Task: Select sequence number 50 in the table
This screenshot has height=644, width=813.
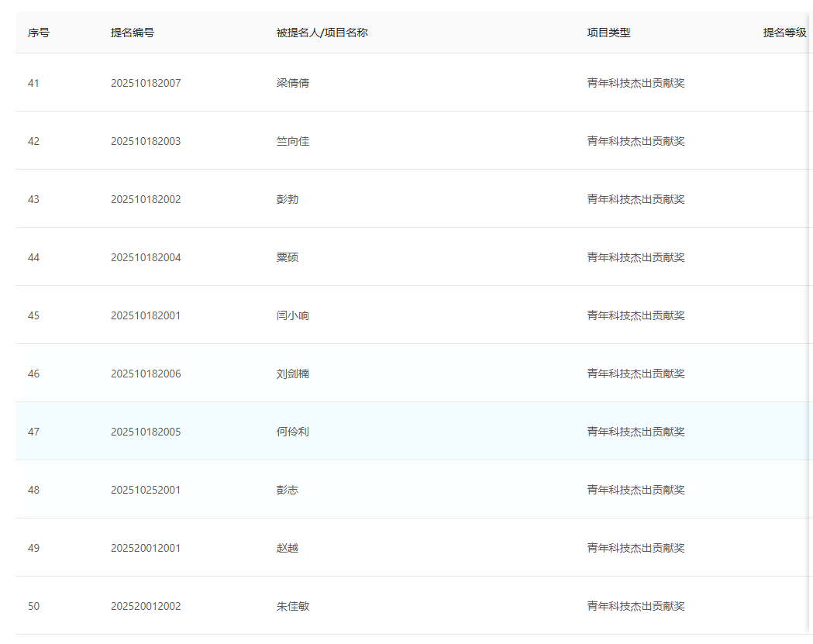Action: [33, 606]
